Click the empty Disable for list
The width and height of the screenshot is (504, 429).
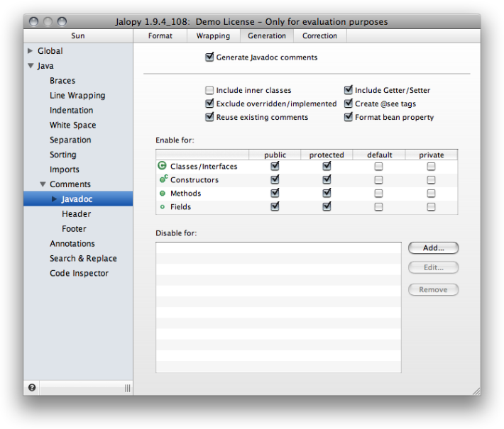(x=278, y=307)
